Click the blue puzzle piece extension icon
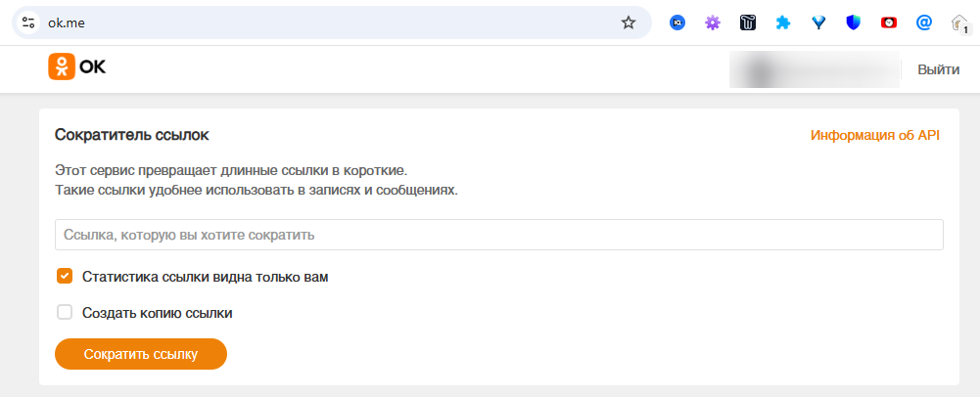980x397 pixels. tap(783, 22)
